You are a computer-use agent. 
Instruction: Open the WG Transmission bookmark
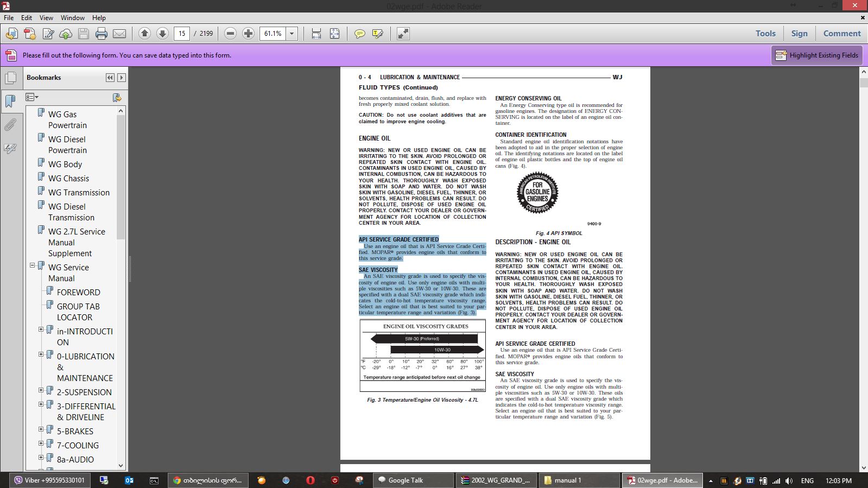coord(79,192)
